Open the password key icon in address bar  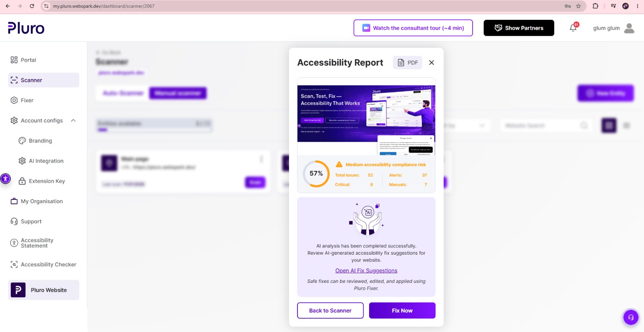(x=568, y=6)
